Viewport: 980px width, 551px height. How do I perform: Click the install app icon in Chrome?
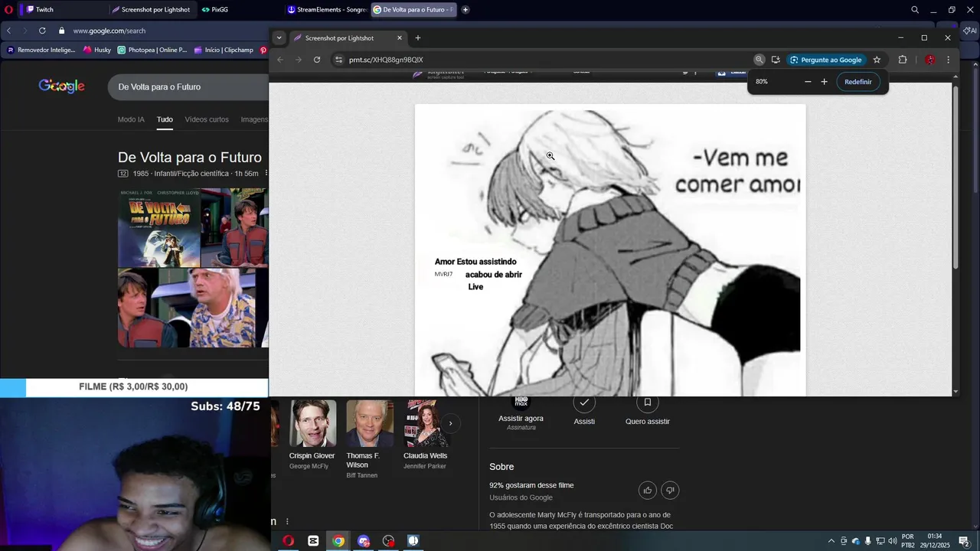pos(776,60)
